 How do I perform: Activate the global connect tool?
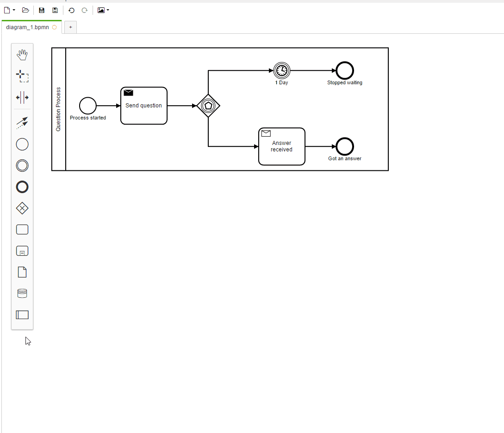click(22, 123)
